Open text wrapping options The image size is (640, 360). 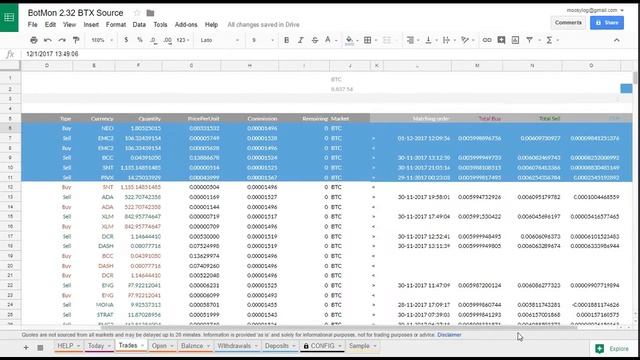click(448, 40)
